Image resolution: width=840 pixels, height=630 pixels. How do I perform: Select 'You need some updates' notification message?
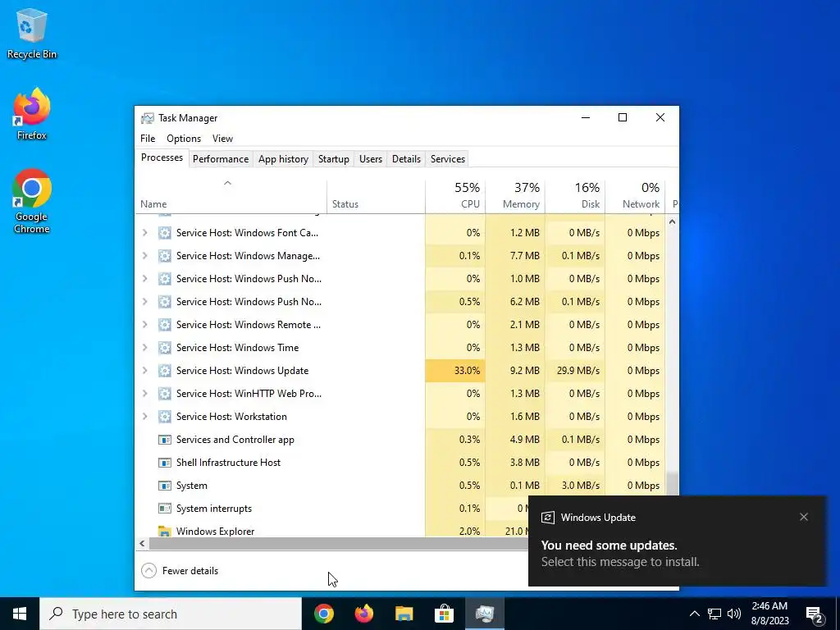click(620, 554)
